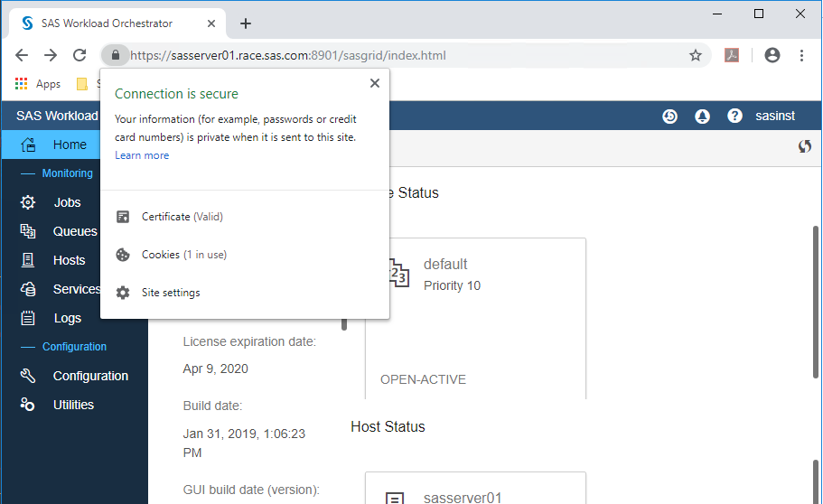The width and height of the screenshot is (823, 504).
Task: View the Certificate (Valid) details
Action: [x=182, y=217]
